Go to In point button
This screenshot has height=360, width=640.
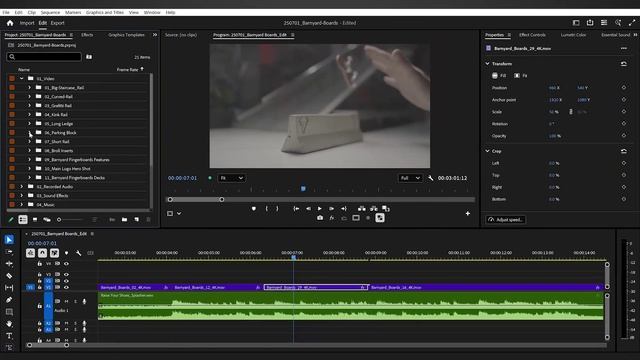click(x=296, y=209)
